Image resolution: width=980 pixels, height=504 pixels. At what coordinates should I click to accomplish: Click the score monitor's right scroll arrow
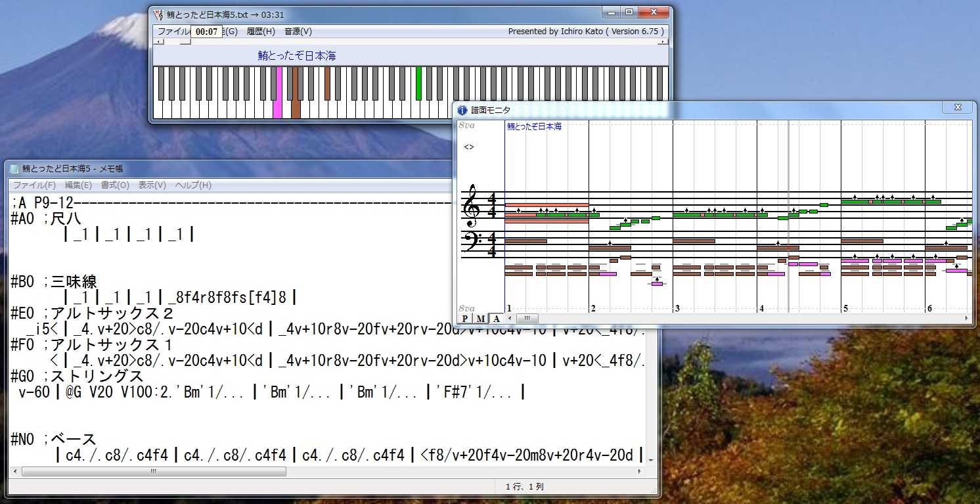[x=967, y=319]
